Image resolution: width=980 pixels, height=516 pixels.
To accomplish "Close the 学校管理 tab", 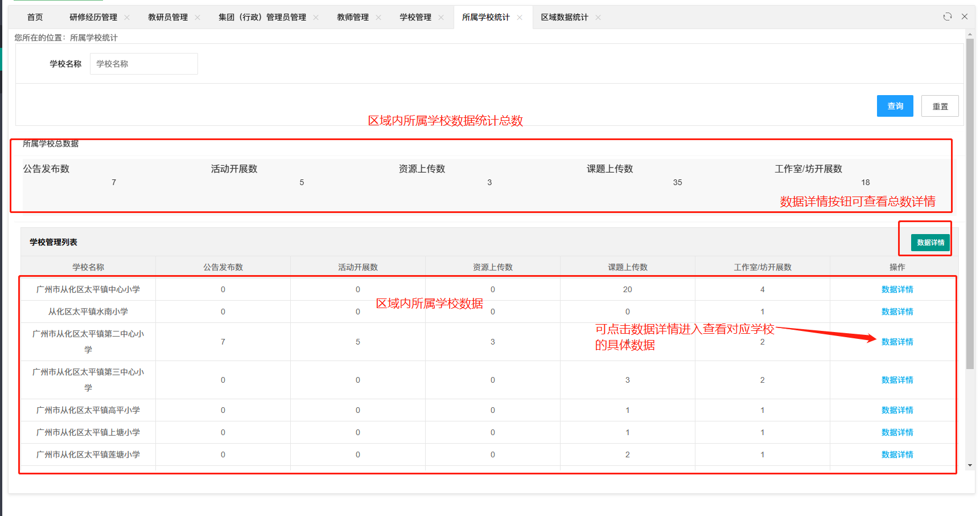I will (x=441, y=18).
